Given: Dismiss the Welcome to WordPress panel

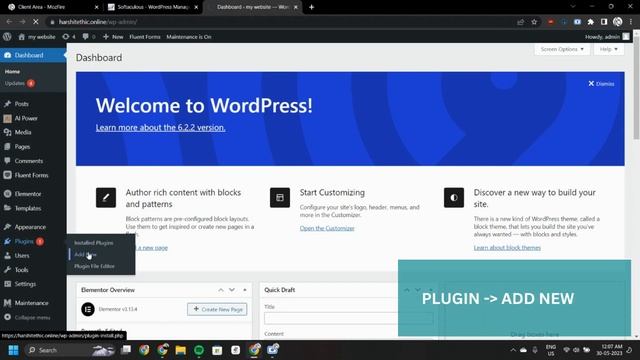Looking at the screenshot, I should click(601, 84).
